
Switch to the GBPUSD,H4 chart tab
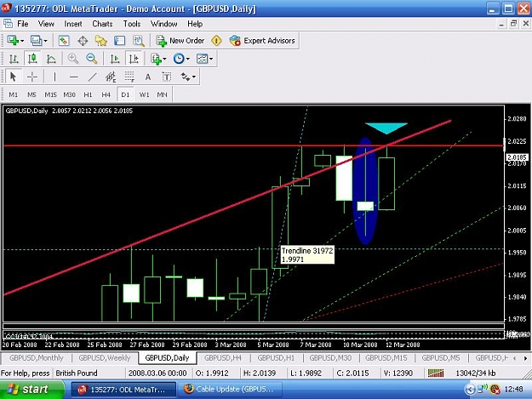click(x=223, y=357)
